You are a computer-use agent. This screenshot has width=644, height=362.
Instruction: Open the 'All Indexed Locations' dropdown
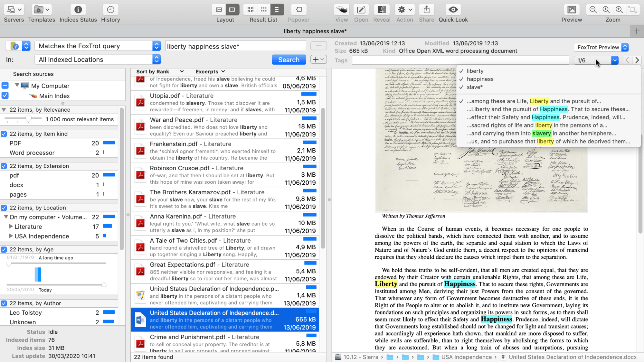[x=97, y=60]
